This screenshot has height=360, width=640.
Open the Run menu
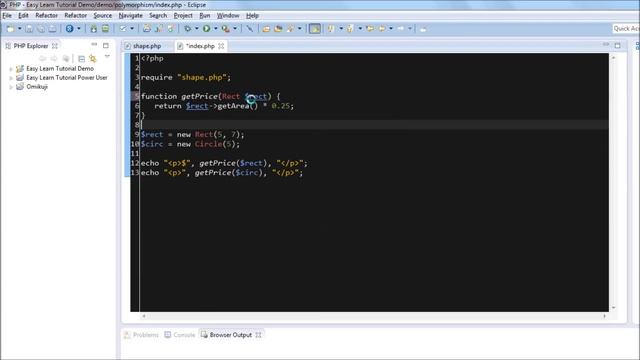204,16
